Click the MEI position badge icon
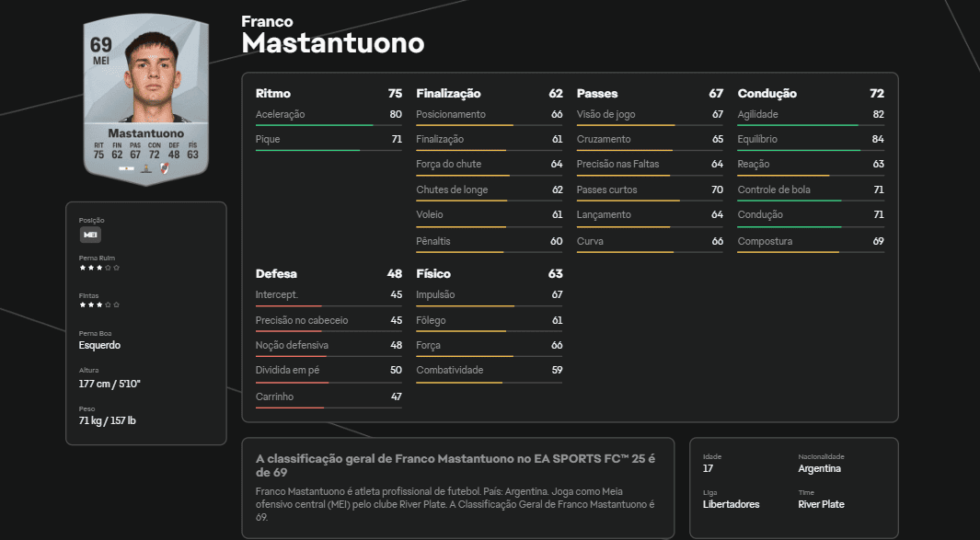This screenshot has width=980, height=540. [89, 235]
